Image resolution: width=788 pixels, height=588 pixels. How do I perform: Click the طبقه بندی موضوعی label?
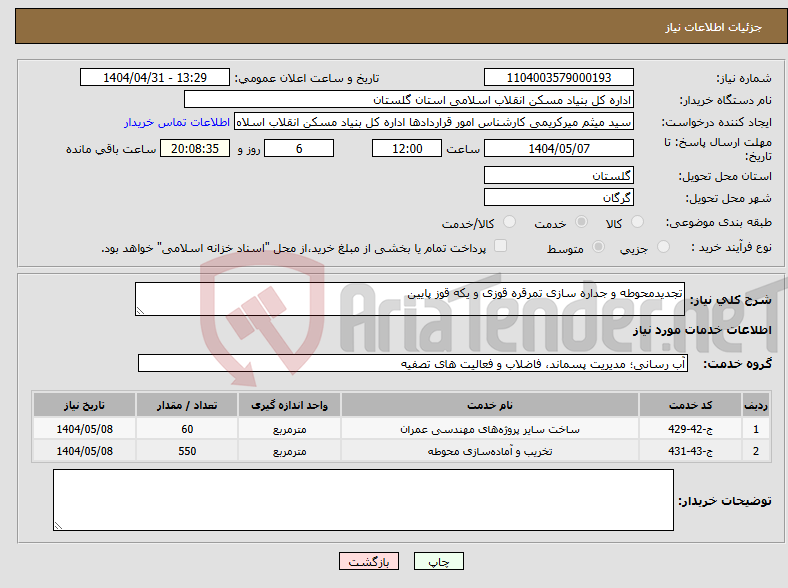[x=719, y=222]
